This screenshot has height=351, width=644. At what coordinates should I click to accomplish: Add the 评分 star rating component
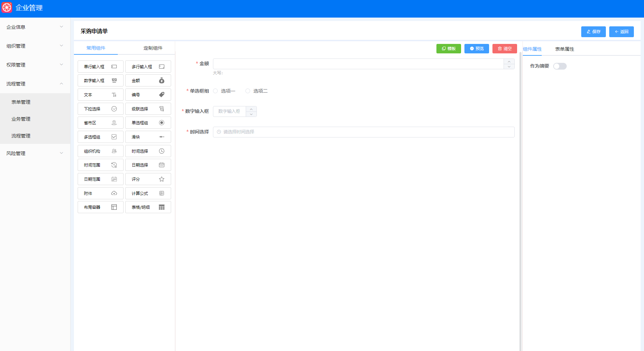(x=148, y=179)
